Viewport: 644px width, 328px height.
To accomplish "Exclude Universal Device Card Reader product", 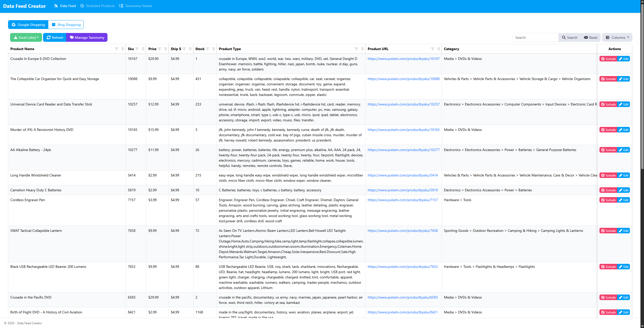I will click(x=608, y=104).
